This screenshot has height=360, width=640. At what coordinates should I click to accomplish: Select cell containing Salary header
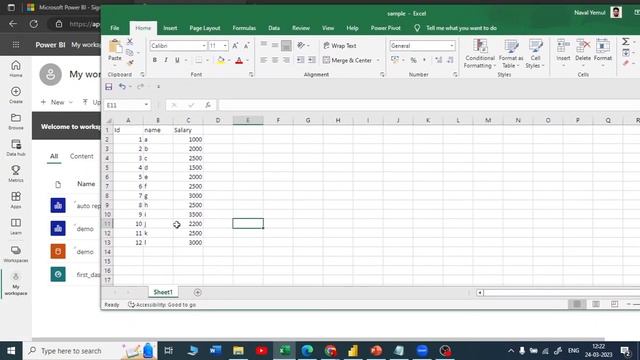[x=188, y=130]
